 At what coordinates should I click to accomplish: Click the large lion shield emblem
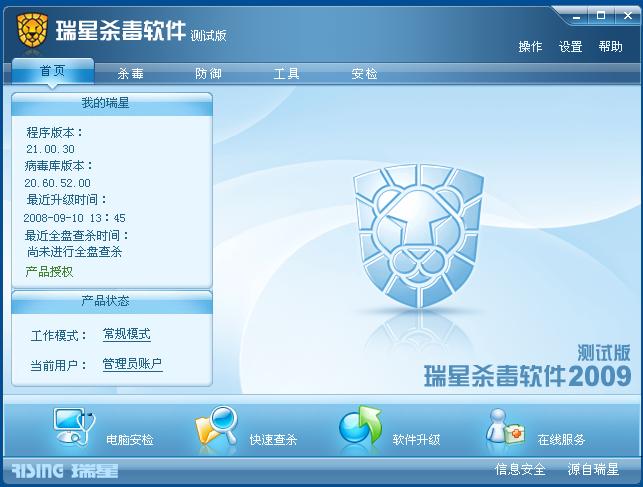[419, 236]
